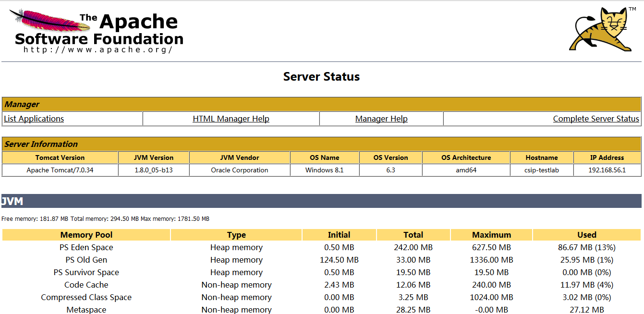Open the HTML Manager Help link
Viewport: 644px width, 314px height.
coord(231,119)
